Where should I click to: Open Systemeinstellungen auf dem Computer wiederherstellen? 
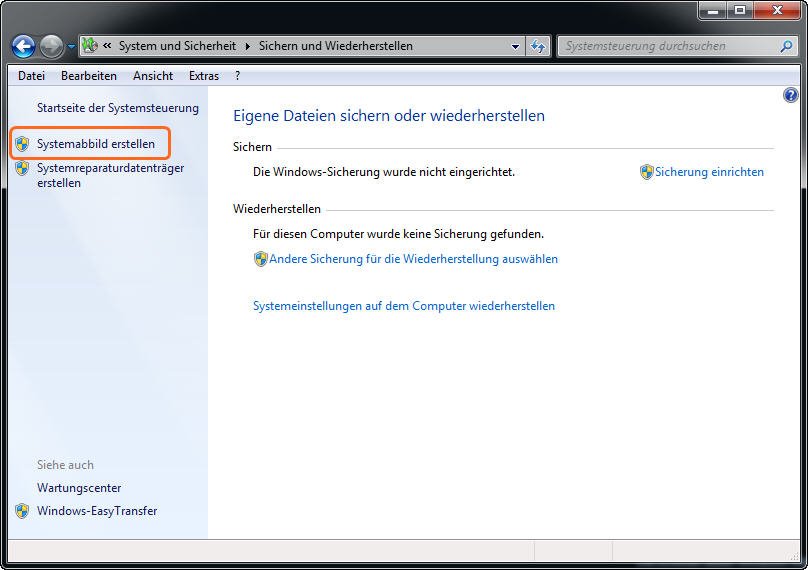404,306
